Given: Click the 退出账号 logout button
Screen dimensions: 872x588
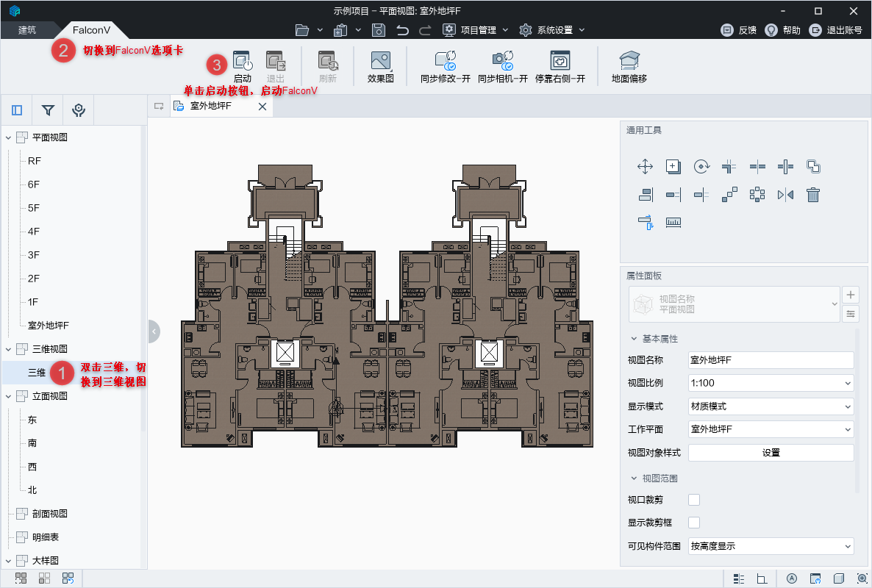Looking at the screenshot, I should click(x=835, y=30).
